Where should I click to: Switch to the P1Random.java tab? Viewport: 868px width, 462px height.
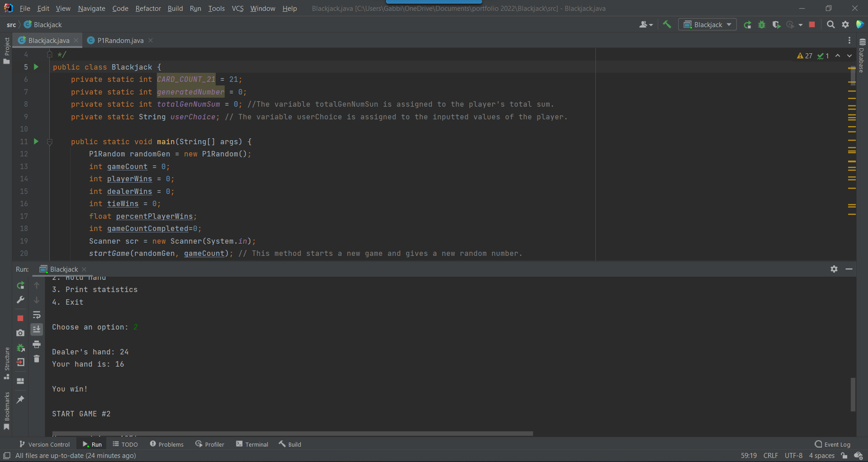(120, 40)
